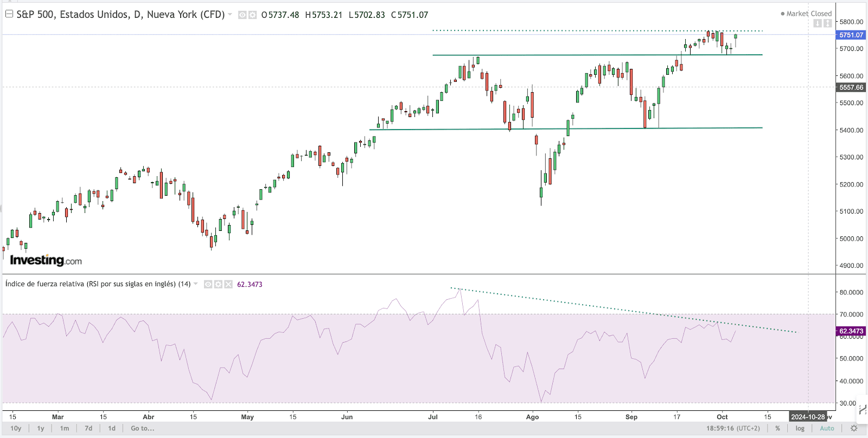Remove the RSI indicator with X icon
Image resolution: width=868 pixels, height=438 pixels.
228,284
